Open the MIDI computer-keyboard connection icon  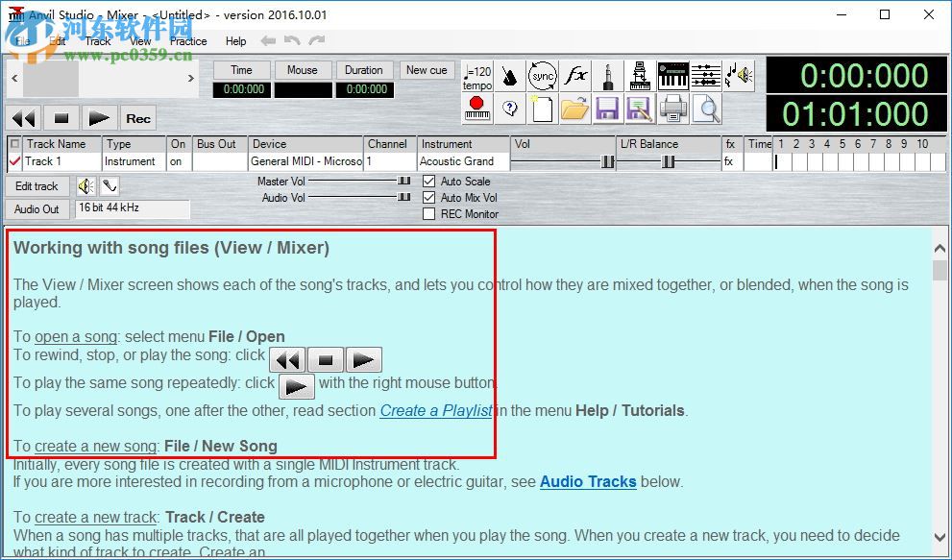tap(640, 77)
